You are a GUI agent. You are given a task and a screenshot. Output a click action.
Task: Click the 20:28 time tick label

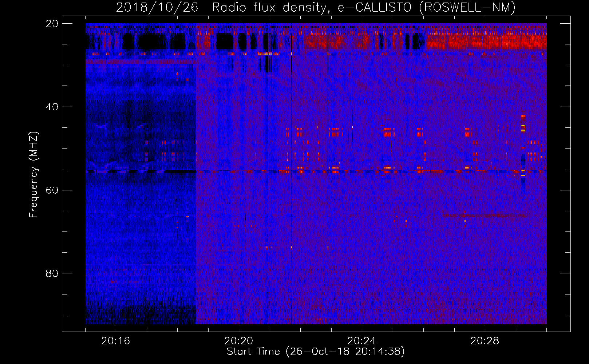pyautogui.click(x=485, y=341)
